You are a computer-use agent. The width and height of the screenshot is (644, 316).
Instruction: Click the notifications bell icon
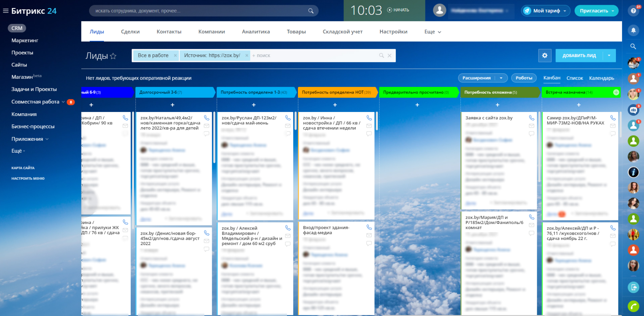(633, 30)
